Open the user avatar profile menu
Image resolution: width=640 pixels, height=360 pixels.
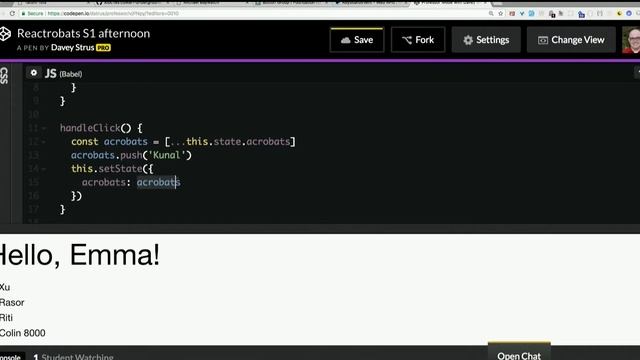click(x=631, y=40)
